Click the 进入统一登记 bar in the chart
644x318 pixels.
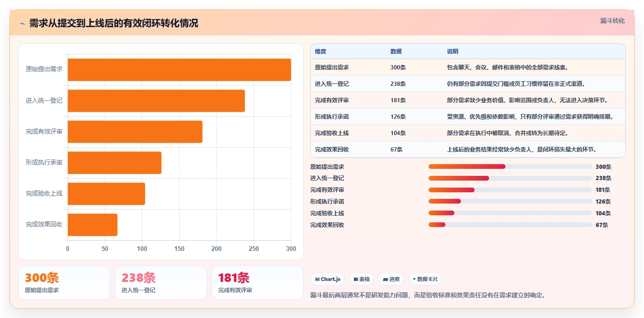tap(156, 101)
